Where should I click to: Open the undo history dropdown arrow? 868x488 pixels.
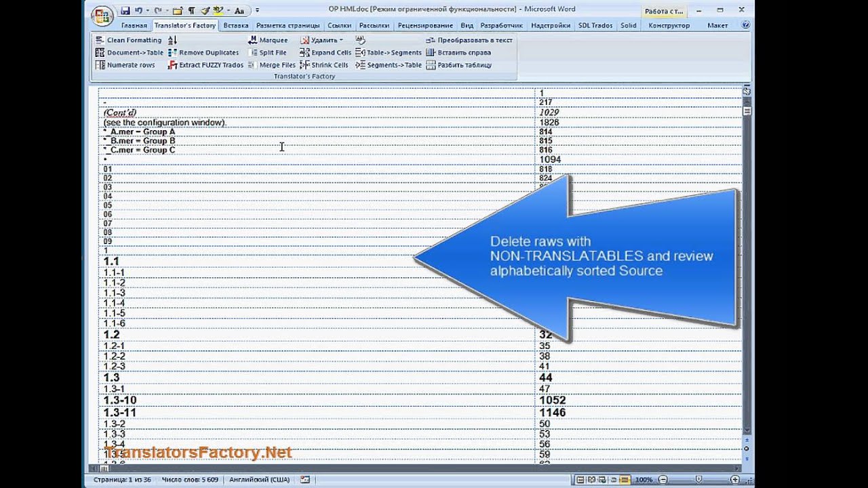(x=147, y=11)
